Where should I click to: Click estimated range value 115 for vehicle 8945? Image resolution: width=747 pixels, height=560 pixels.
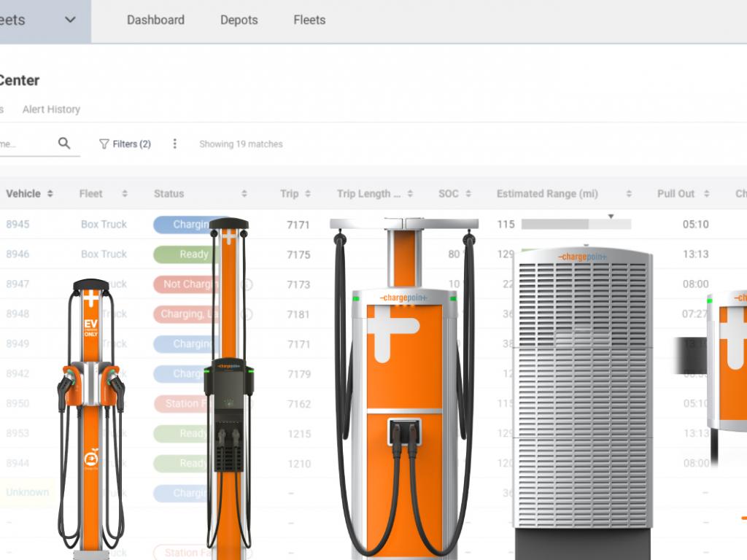(506, 225)
